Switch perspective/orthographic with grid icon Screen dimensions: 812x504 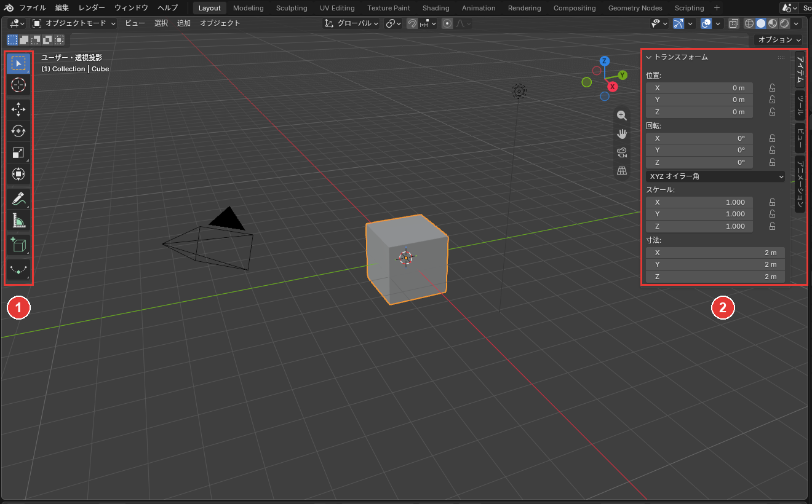coord(622,171)
